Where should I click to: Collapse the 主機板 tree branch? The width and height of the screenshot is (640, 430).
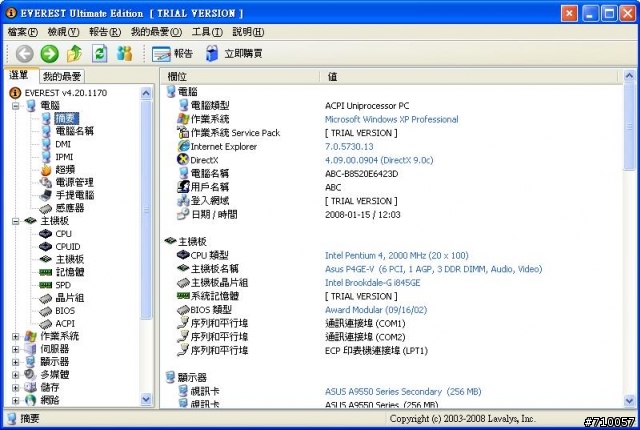[16, 221]
